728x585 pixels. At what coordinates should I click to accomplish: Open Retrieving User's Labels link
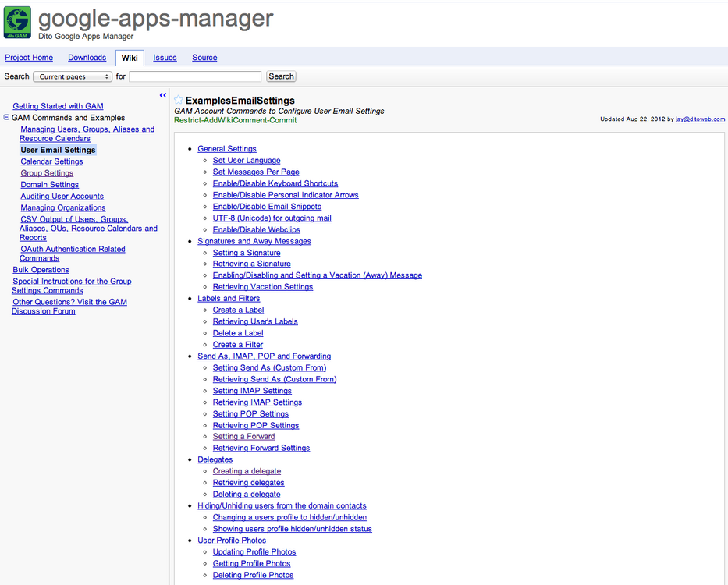click(x=255, y=321)
